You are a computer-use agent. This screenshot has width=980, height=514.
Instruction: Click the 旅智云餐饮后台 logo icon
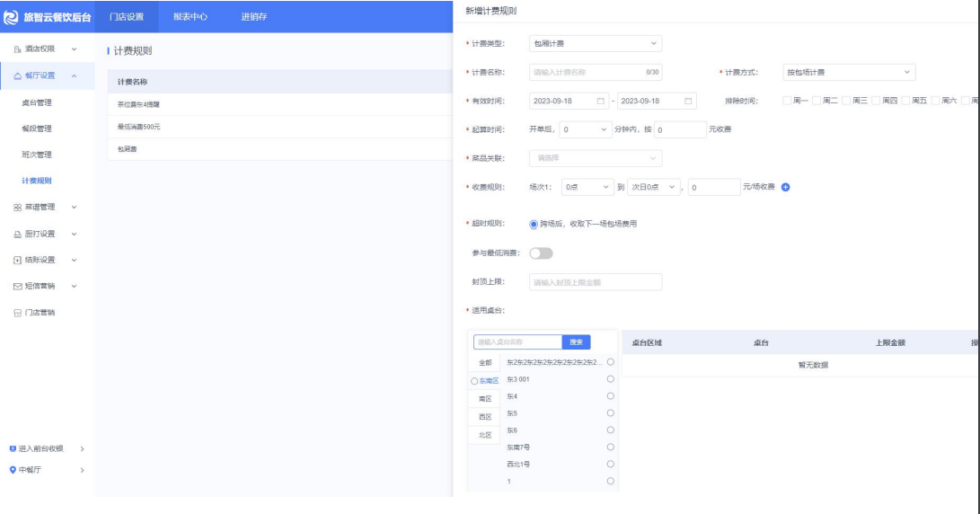(12, 17)
